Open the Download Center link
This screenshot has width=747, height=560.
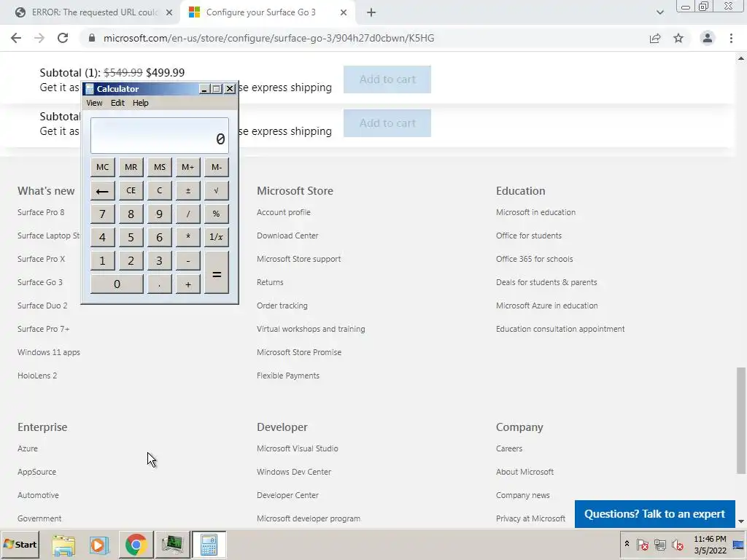(287, 236)
